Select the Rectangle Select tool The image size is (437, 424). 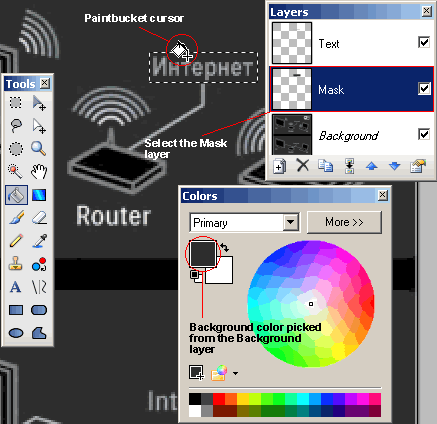point(16,102)
